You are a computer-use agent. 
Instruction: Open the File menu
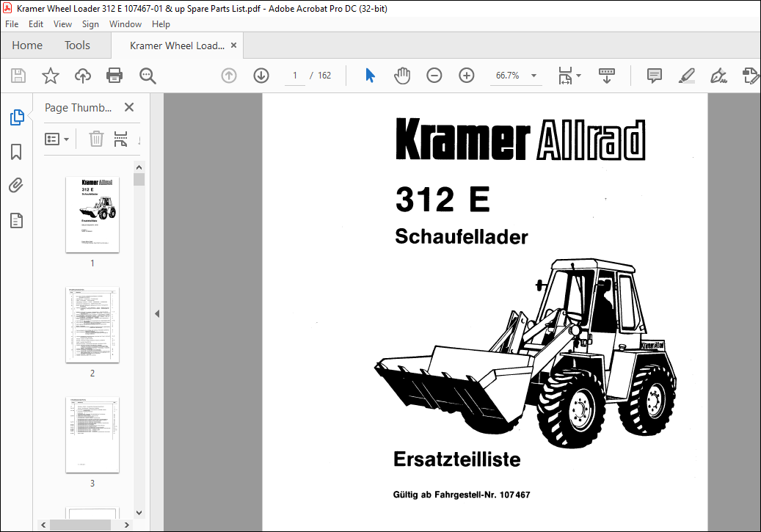click(x=12, y=23)
